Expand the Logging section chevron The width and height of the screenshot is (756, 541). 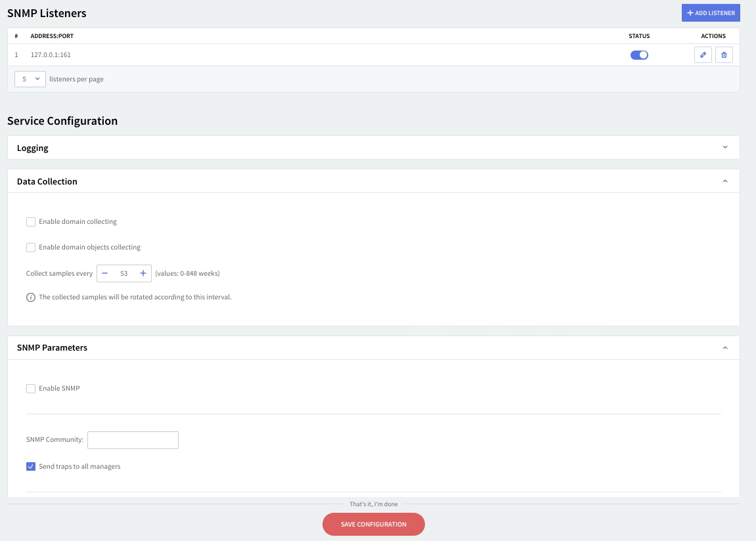coord(725,148)
